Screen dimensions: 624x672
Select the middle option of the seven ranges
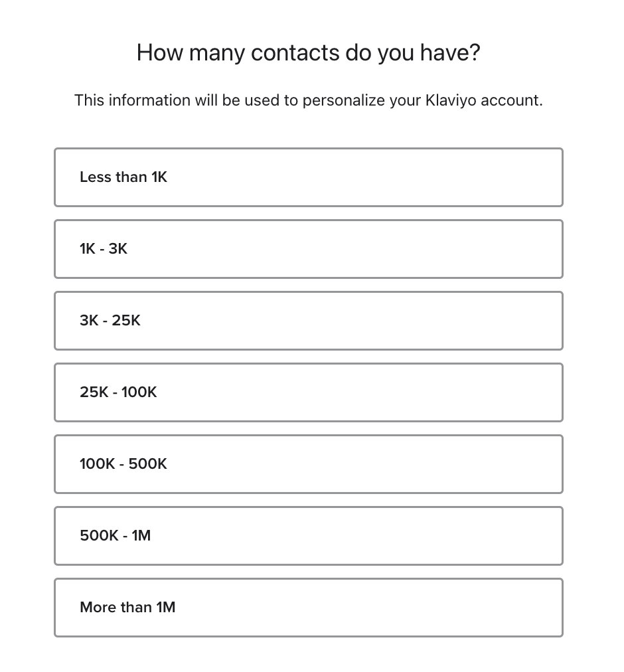[x=309, y=392]
